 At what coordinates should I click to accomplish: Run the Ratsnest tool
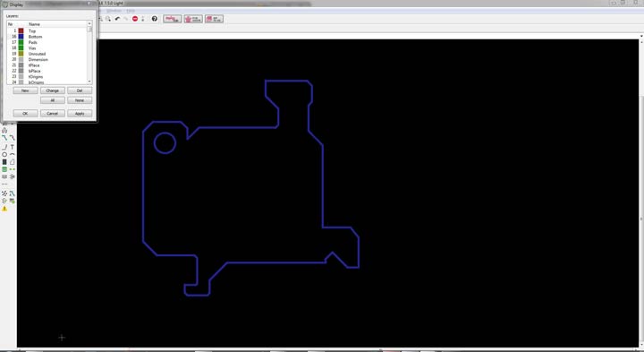pos(4,193)
